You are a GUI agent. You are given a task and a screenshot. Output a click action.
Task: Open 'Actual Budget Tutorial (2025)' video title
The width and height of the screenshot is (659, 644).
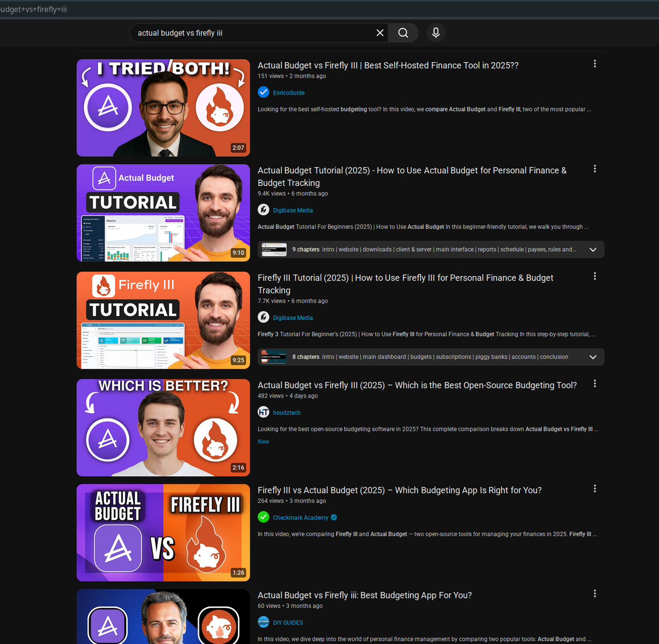tap(412, 177)
